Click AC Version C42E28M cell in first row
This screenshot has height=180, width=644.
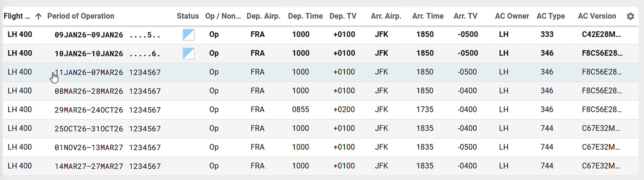pyautogui.click(x=601, y=34)
